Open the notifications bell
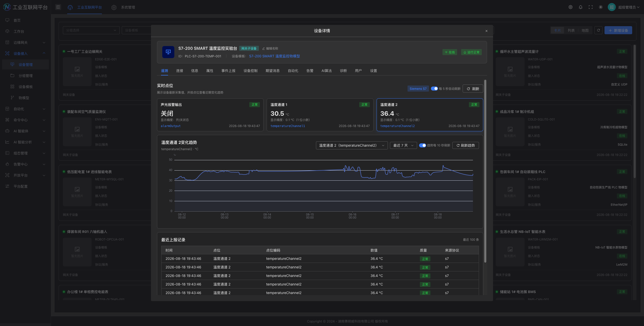 pos(581,7)
